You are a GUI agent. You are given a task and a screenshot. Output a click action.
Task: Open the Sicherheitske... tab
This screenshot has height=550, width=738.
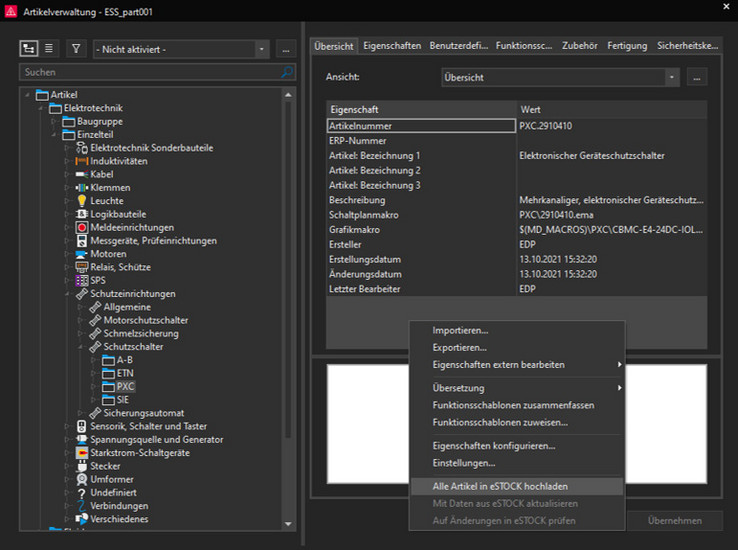tap(687, 46)
